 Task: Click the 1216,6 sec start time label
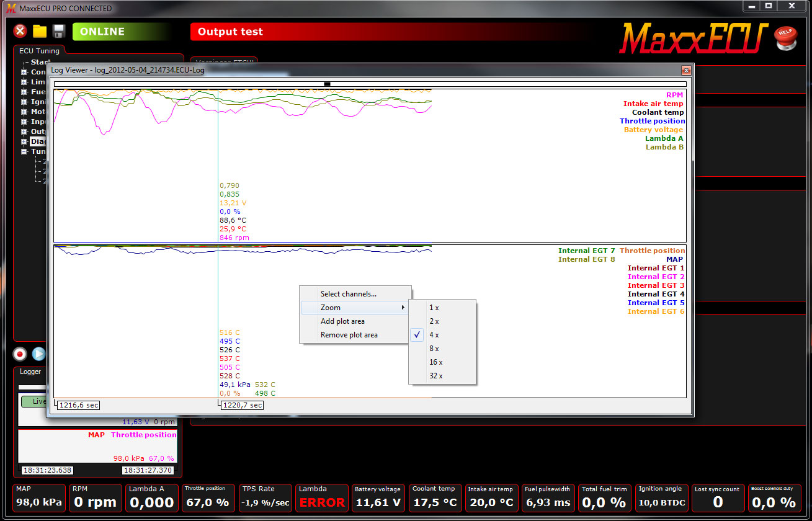[78, 405]
